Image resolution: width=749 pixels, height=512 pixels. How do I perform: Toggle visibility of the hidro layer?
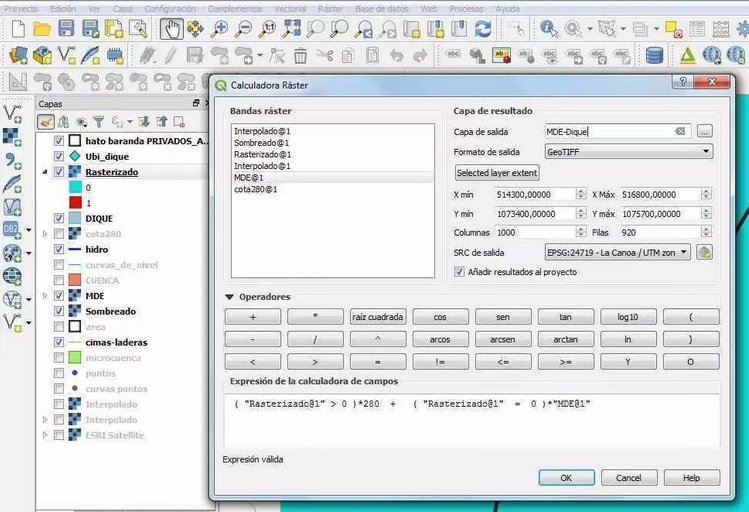pos(58,249)
